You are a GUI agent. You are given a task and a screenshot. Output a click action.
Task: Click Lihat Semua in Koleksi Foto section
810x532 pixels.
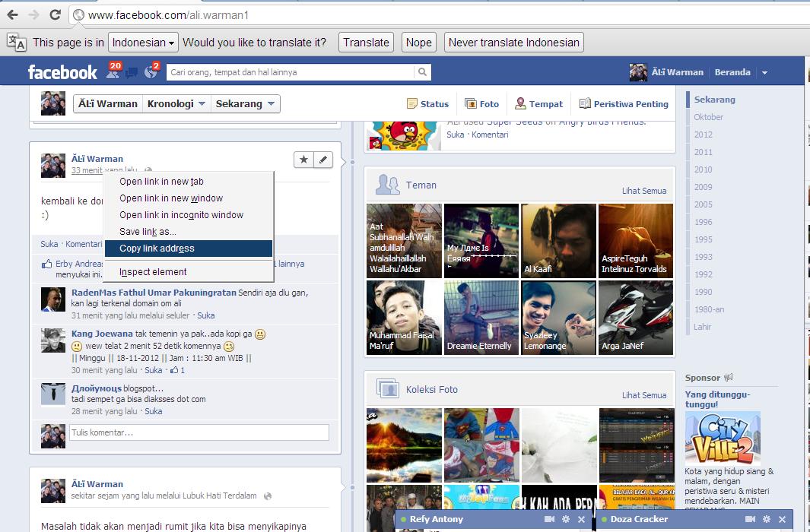643,395
